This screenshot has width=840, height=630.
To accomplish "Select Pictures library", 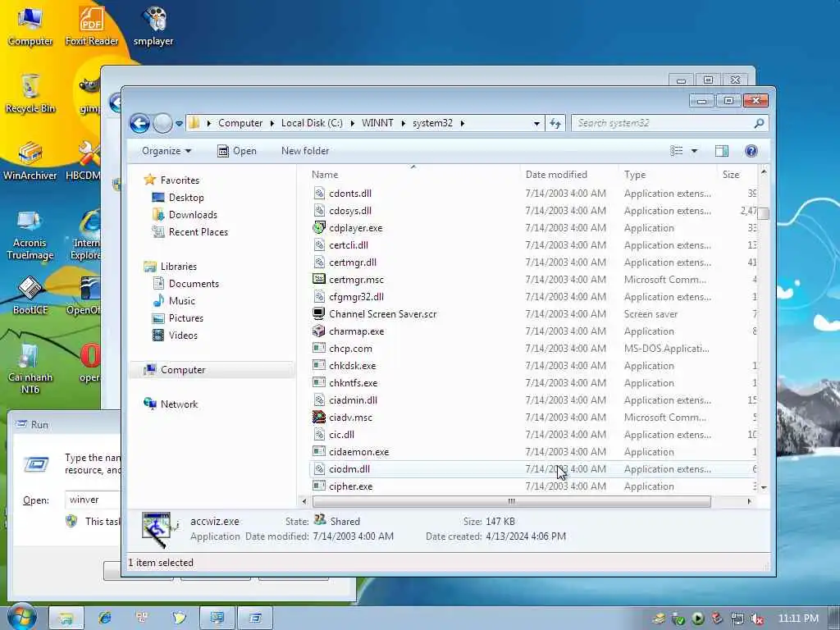I will tap(178, 317).
